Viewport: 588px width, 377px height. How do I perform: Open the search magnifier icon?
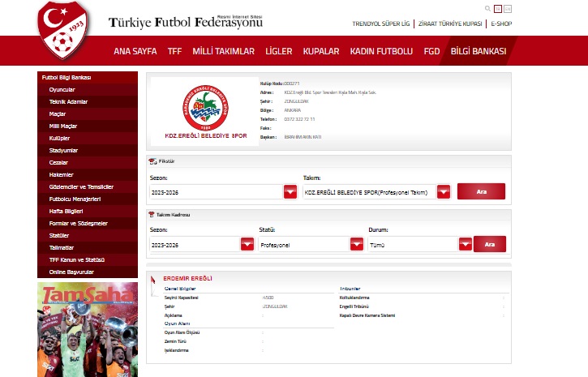487,8
